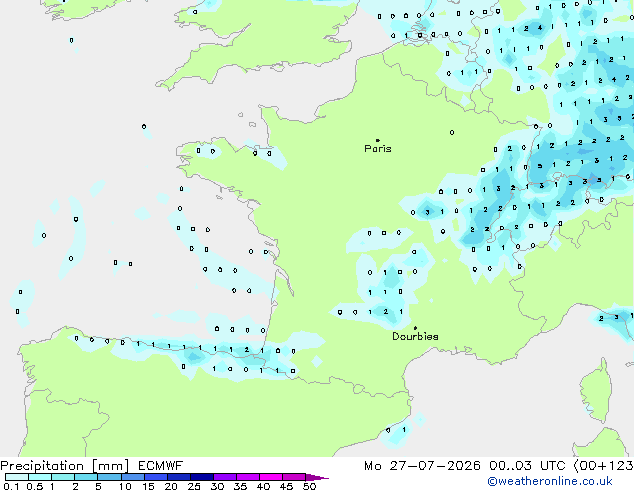The width and height of the screenshot is (634, 490).
Task: Pick legend swatch between 0.5 and 1
Action: pos(40,477)
